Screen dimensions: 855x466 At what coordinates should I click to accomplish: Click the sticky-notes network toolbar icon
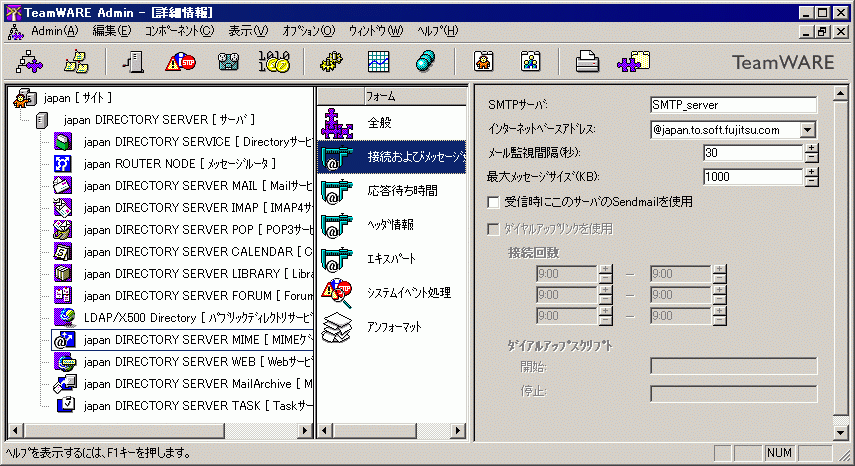(76, 62)
